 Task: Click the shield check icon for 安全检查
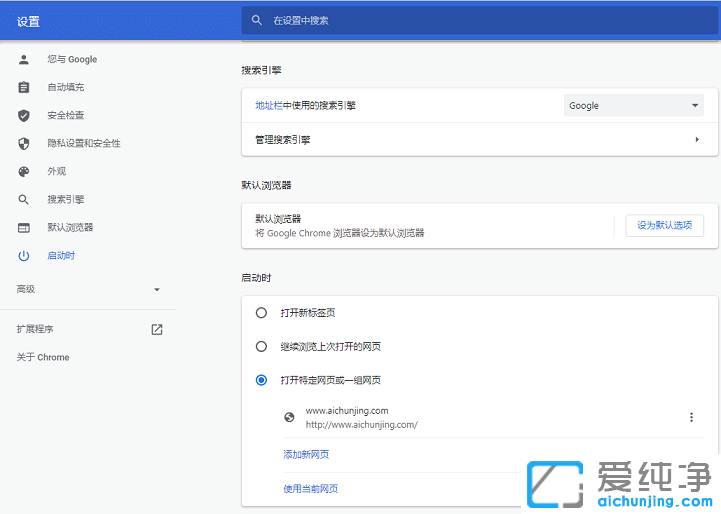[24, 115]
